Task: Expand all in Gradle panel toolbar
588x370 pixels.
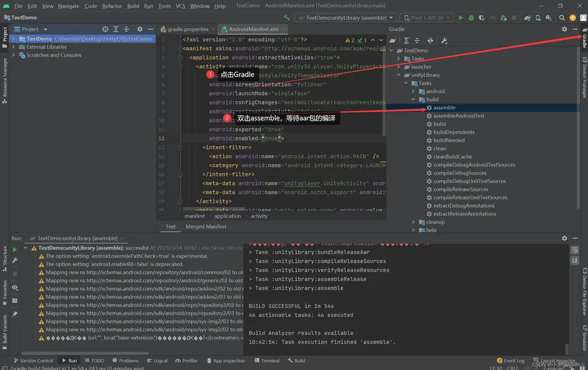Action: pyautogui.click(x=406, y=41)
